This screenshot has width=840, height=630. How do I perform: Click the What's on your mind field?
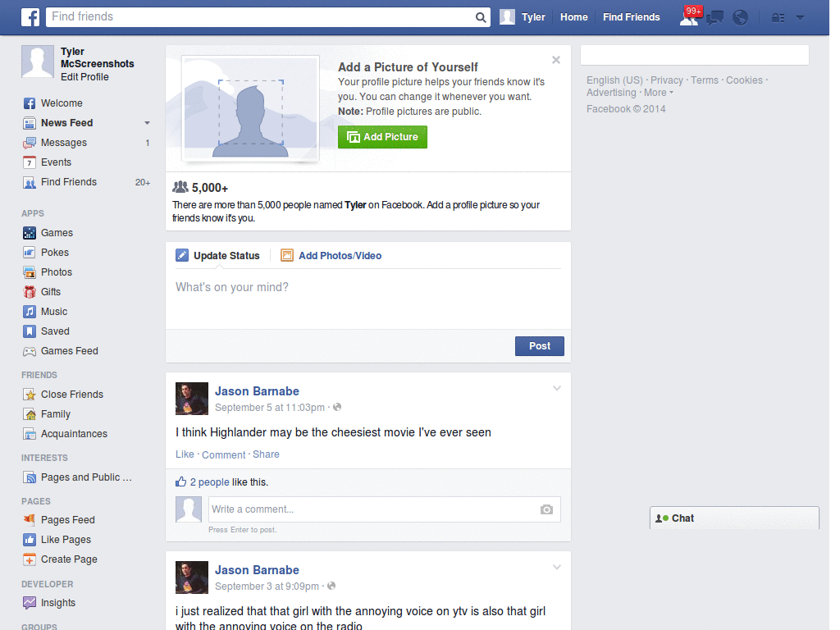coord(368,299)
